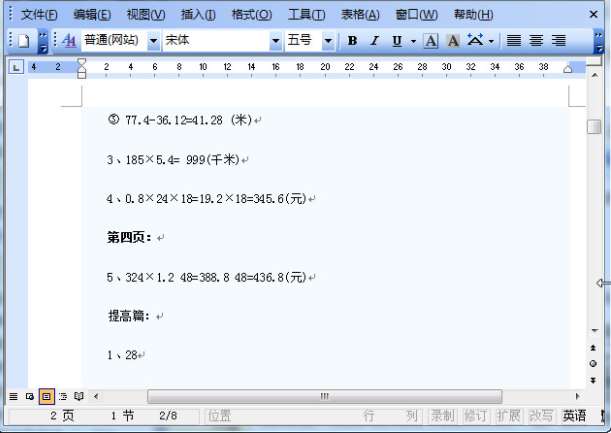Toggle Italic formatting button
611x433 pixels.
coord(374,41)
